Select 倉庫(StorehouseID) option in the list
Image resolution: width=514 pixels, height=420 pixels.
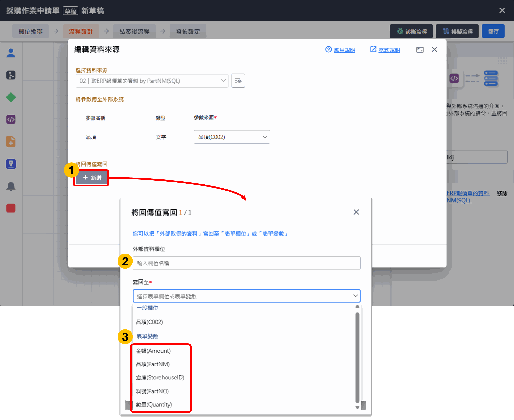[x=160, y=377]
